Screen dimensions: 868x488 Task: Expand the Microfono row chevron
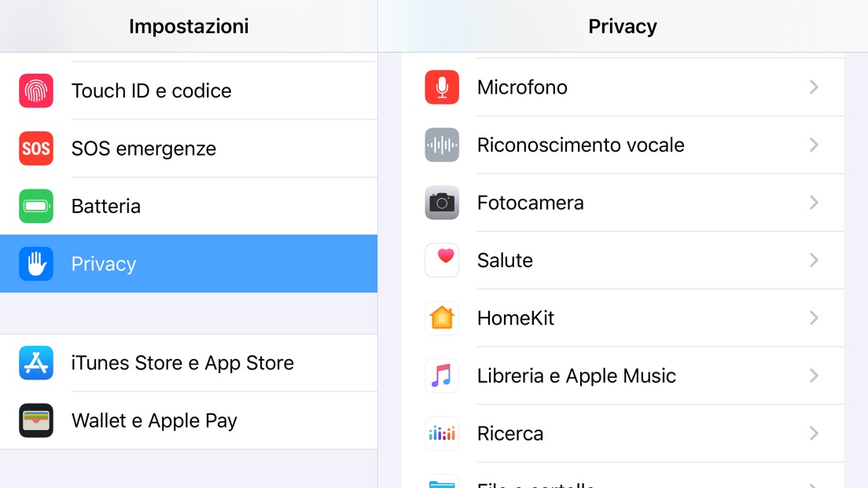point(814,87)
